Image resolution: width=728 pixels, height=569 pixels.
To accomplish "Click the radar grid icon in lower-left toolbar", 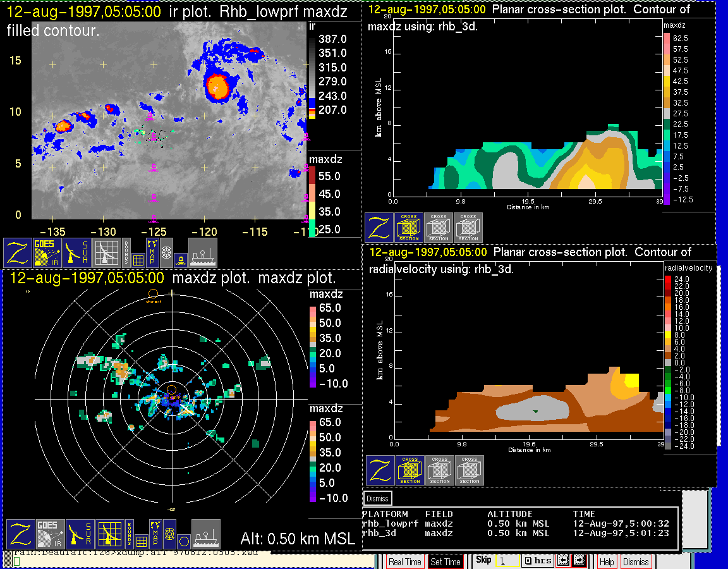I will 108,534.
